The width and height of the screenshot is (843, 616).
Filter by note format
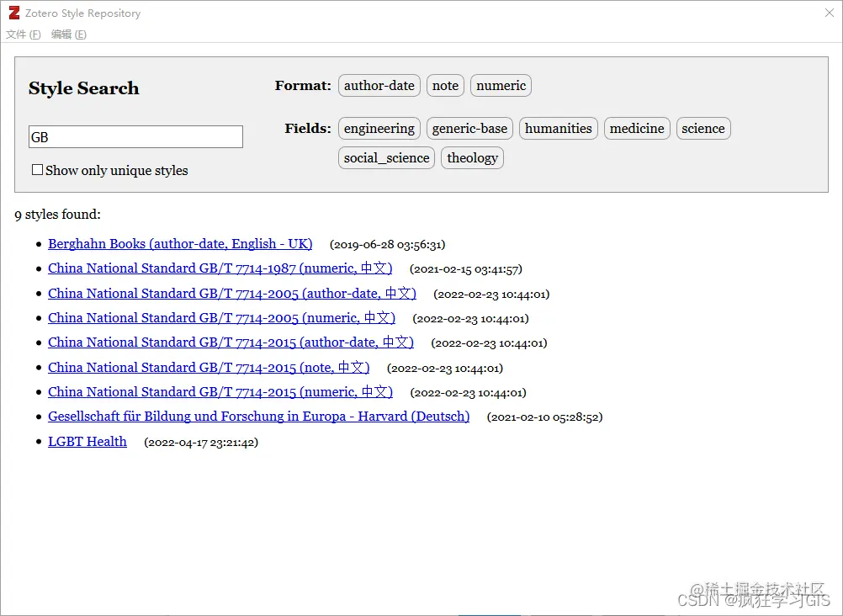(445, 86)
